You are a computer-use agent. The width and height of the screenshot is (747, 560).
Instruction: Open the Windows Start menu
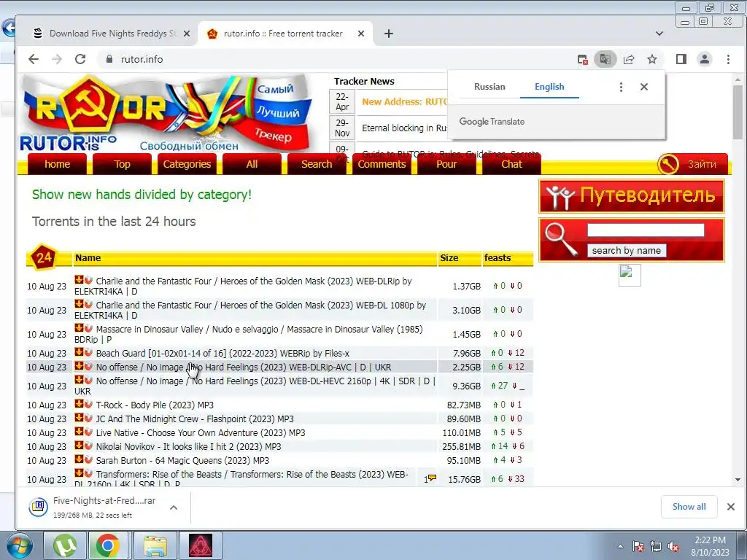[x=20, y=546]
